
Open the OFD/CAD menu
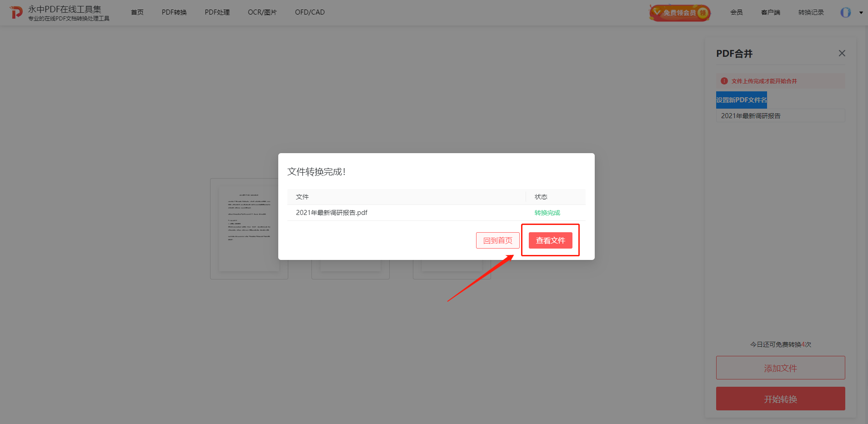(x=310, y=12)
